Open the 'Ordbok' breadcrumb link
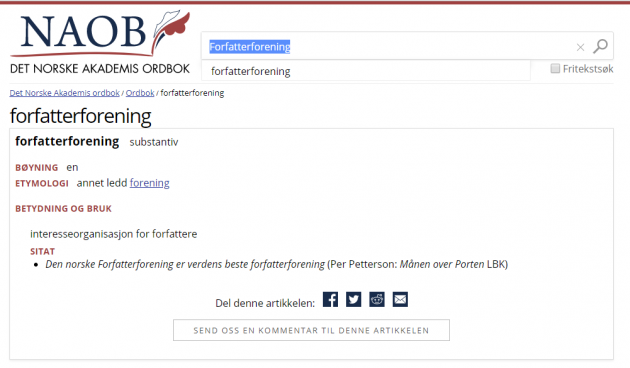This screenshot has width=630, height=368. point(140,93)
